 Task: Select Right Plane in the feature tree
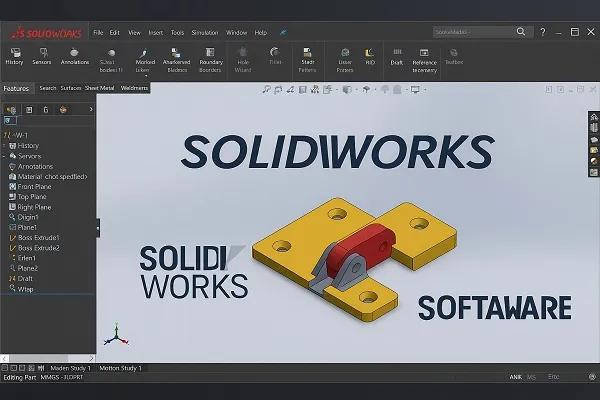click(30, 207)
